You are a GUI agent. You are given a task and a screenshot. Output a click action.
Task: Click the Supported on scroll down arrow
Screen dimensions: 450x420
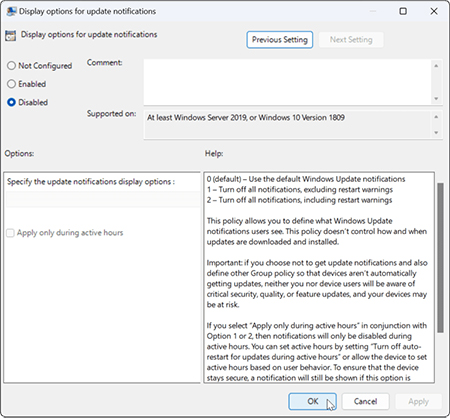(x=436, y=133)
